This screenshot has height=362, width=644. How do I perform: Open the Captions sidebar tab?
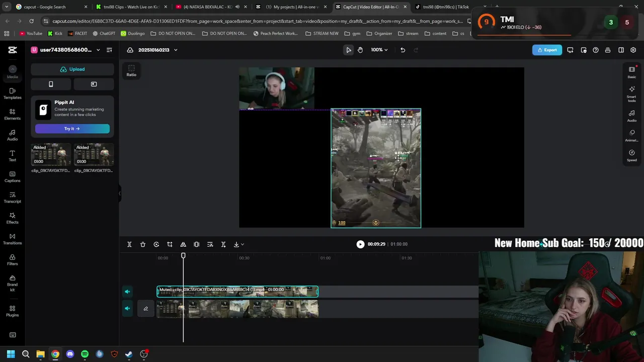[13, 176]
